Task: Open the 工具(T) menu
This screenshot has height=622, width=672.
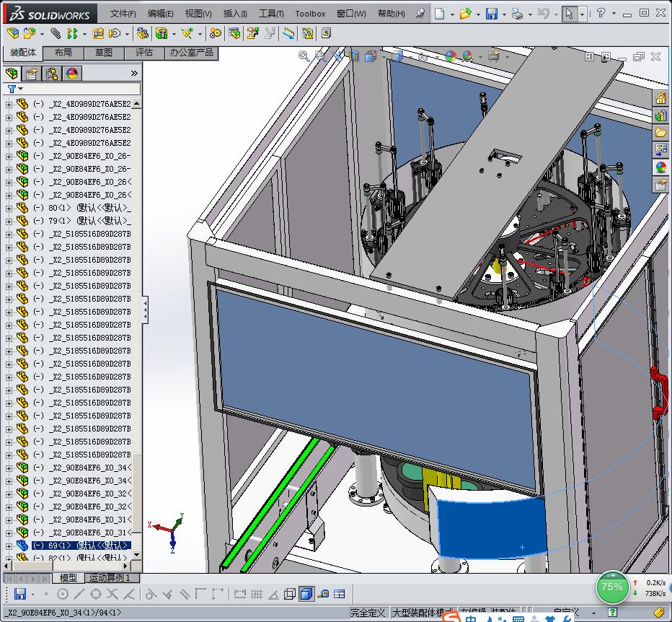Action: [271, 14]
